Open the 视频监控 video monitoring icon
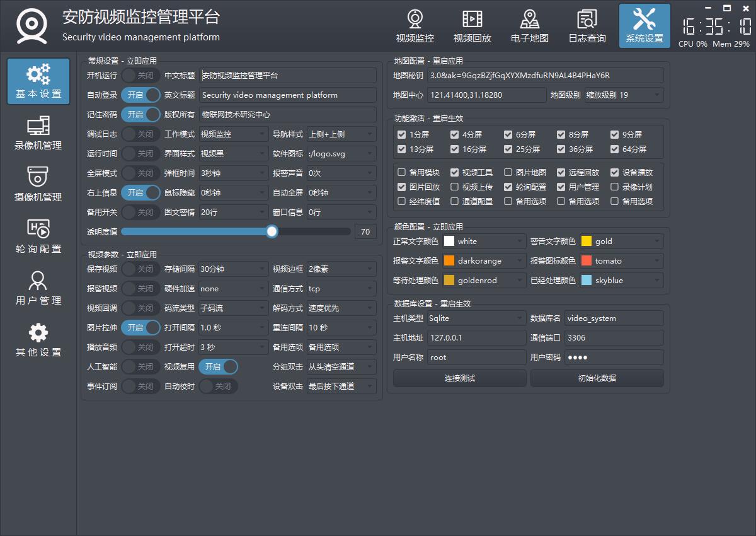 pyautogui.click(x=415, y=26)
